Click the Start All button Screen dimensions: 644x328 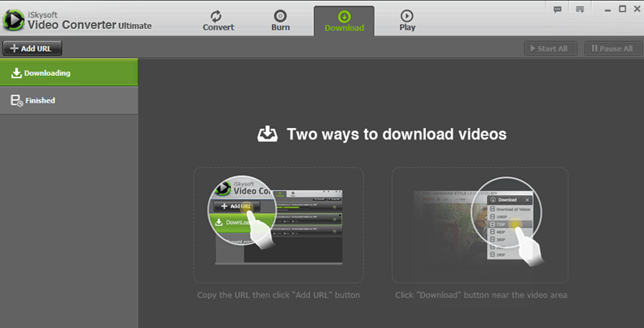551,48
